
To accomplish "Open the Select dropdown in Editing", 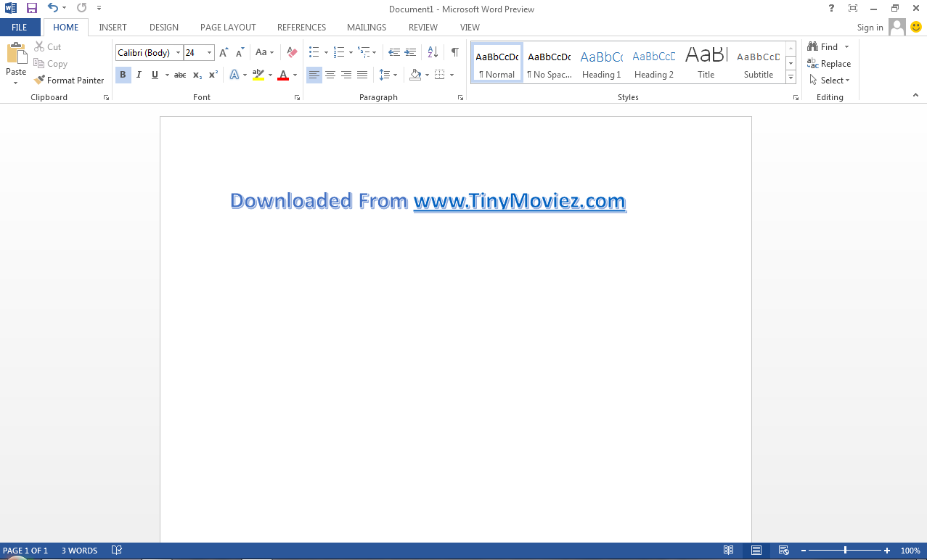I will (x=829, y=81).
